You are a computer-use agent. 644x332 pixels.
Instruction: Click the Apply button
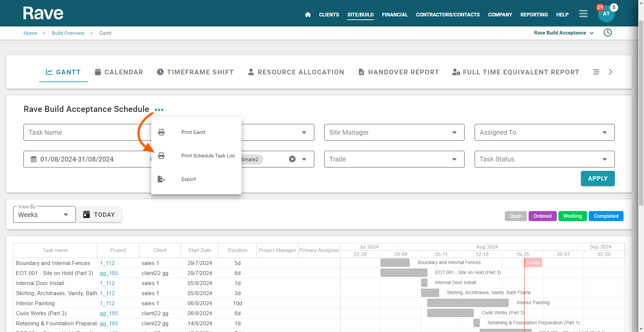[x=598, y=179]
